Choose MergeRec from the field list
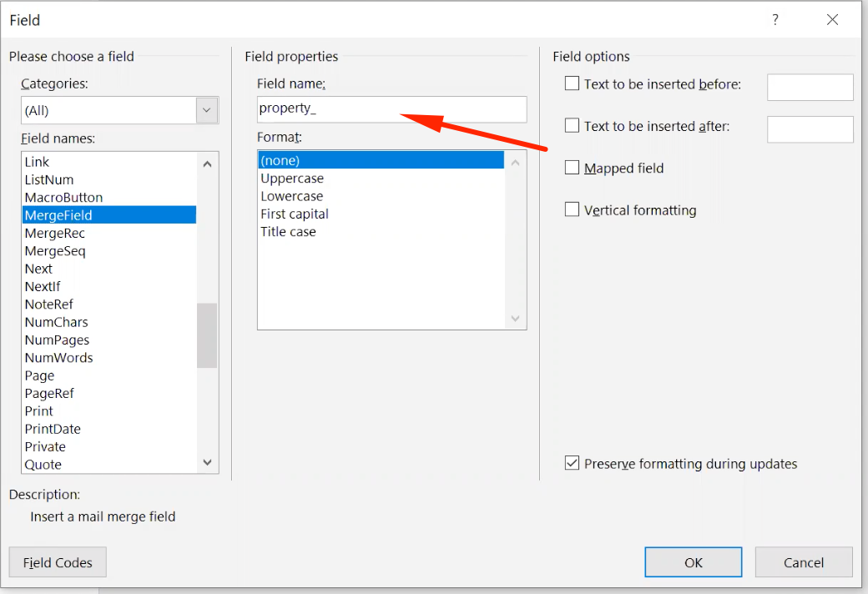This screenshot has width=868, height=594. coord(109,233)
